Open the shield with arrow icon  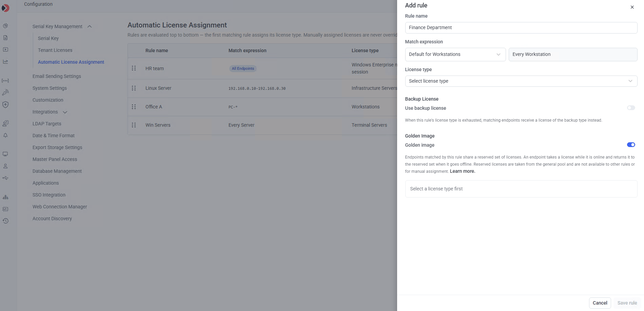pyautogui.click(x=5, y=105)
